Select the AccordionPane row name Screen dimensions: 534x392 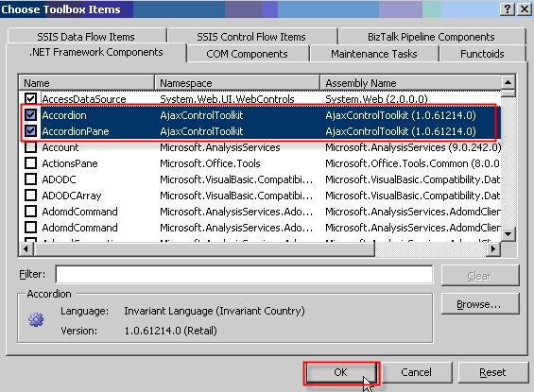(76, 131)
